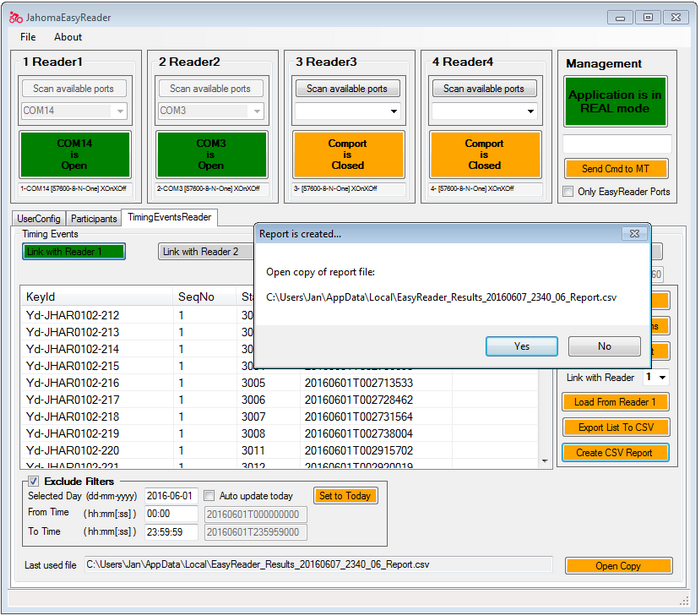Expand the COM3 port dropdown
700x616 pixels.
[257, 111]
